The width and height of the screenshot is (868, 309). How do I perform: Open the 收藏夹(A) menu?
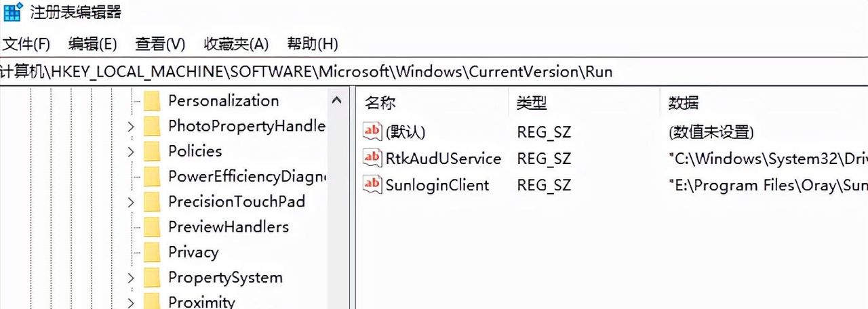coord(236,45)
